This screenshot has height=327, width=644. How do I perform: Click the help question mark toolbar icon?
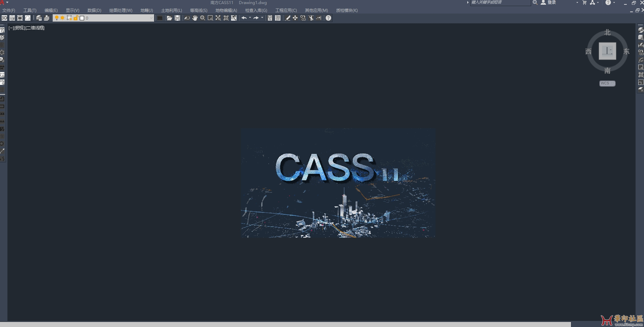328,18
